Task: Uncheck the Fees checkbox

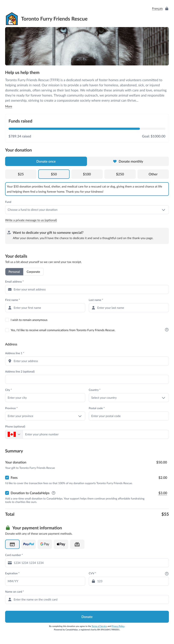Action: [x=7, y=478]
